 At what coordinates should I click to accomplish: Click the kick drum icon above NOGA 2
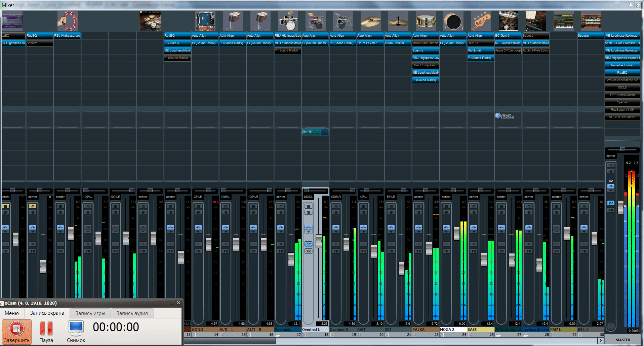point(453,21)
